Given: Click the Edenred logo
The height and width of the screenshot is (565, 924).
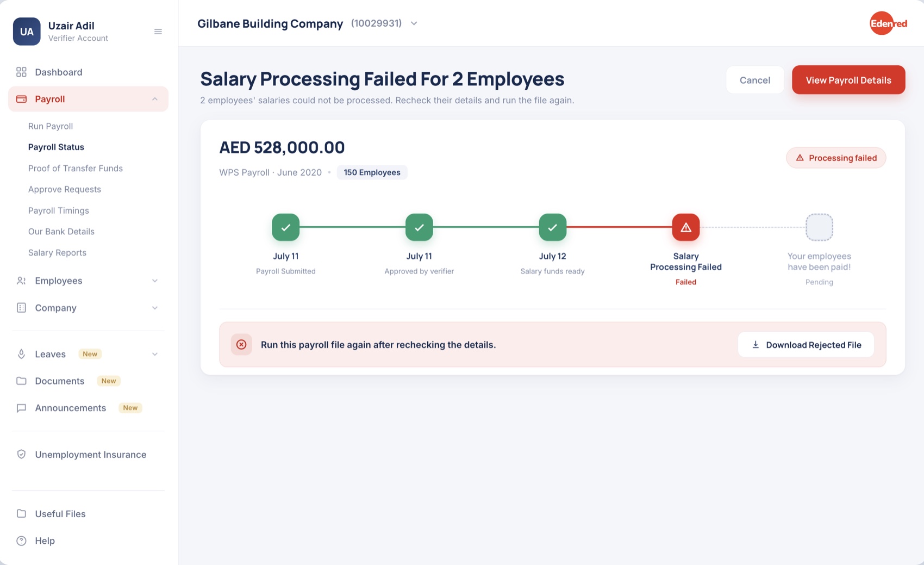Looking at the screenshot, I should [x=888, y=23].
